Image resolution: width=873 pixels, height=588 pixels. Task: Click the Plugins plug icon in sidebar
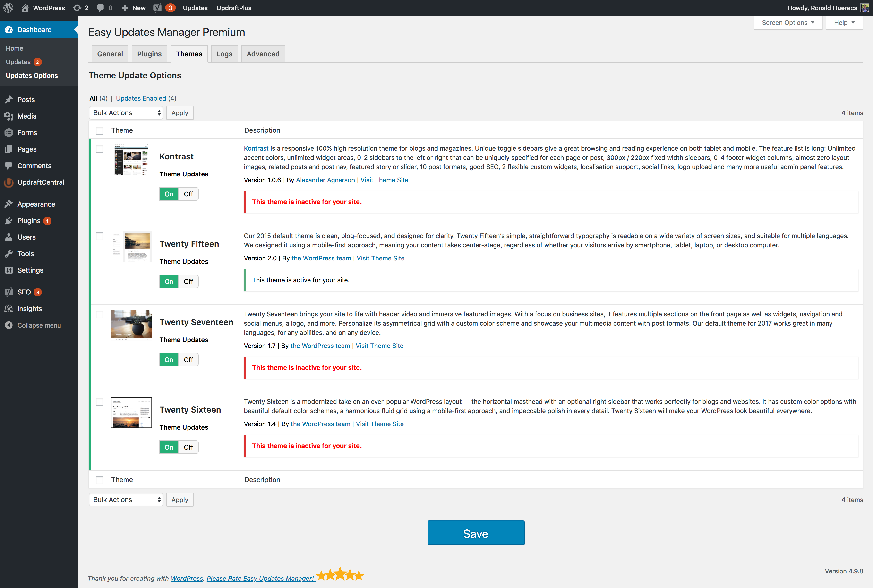[x=9, y=221]
